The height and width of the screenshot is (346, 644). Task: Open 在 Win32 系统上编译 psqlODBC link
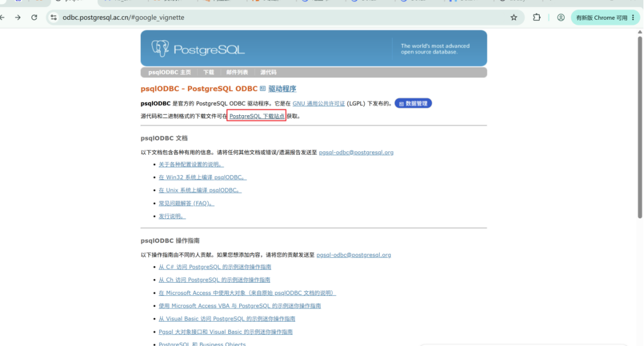tap(203, 177)
